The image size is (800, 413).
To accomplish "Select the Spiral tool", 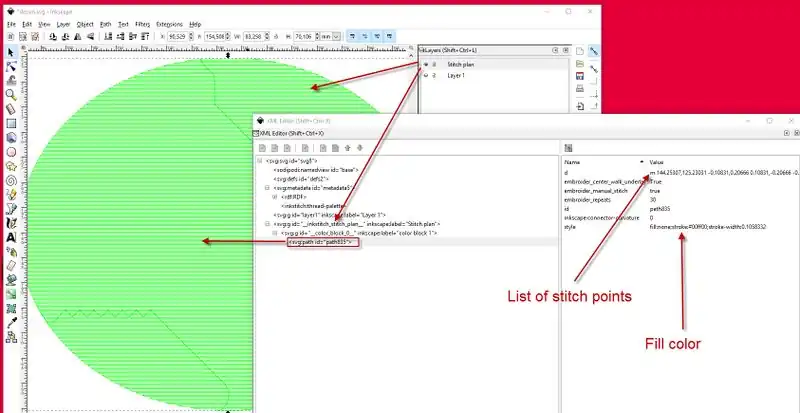I will coord(11,181).
